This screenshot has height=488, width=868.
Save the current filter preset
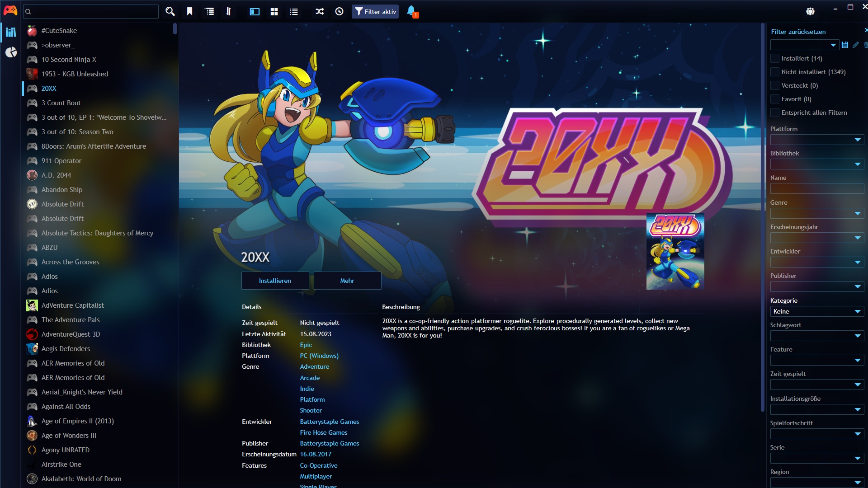tap(844, 45)
